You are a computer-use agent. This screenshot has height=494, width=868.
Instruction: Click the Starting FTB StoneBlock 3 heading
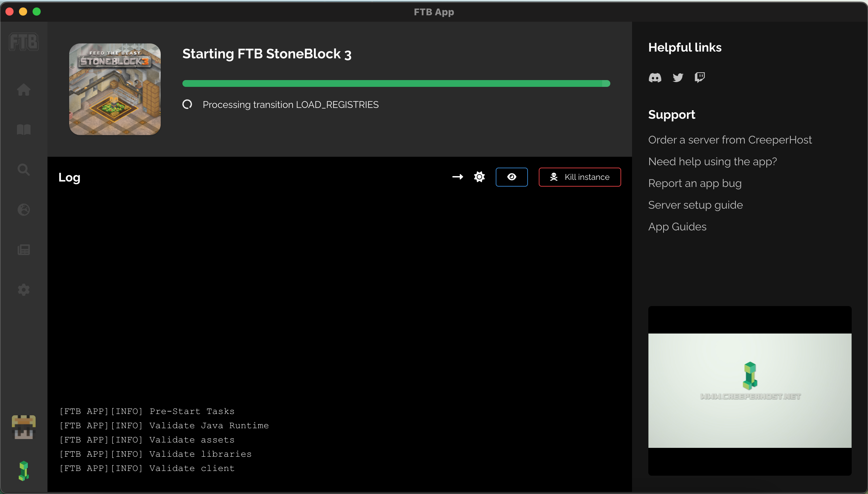click(267, 54)
